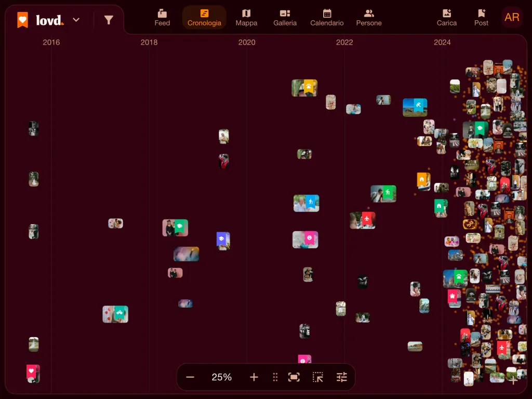Expand the chevron beside the lovd logo
This screenshot has width=532, height=399.
point(76,20)
